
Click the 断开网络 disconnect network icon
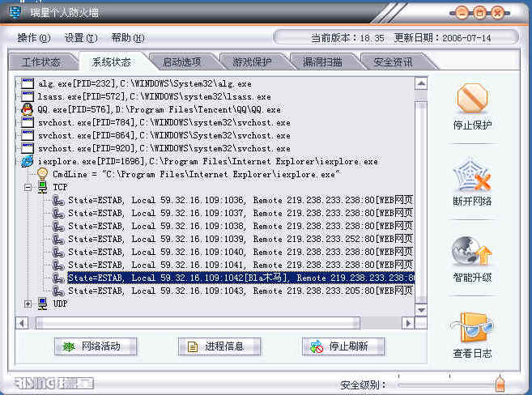(x=472, y=175)
